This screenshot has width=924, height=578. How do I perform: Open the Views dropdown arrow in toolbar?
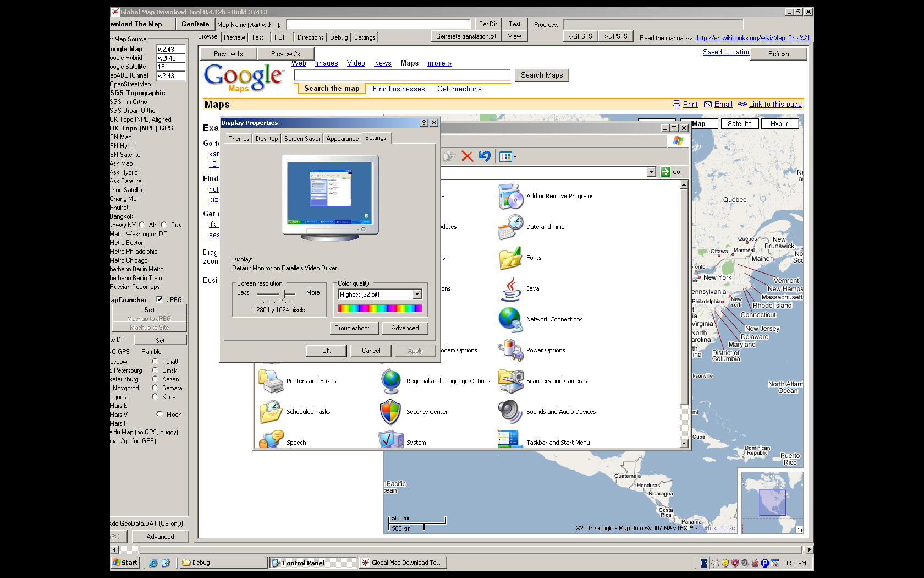tap(515, 157)
